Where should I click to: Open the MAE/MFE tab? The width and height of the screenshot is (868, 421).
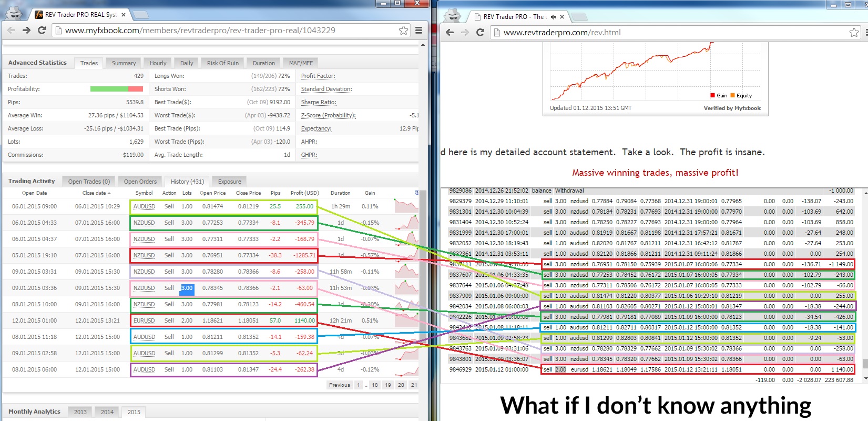(301, 63)
